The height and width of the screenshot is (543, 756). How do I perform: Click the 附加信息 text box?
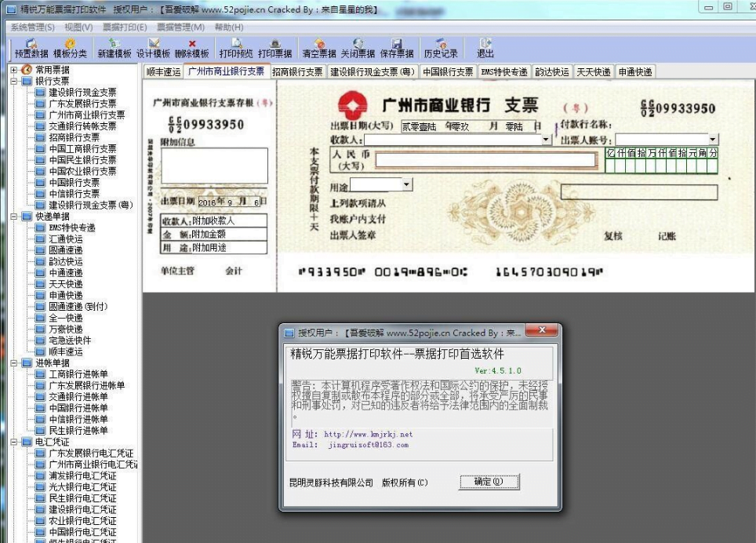tap(214, 166)
